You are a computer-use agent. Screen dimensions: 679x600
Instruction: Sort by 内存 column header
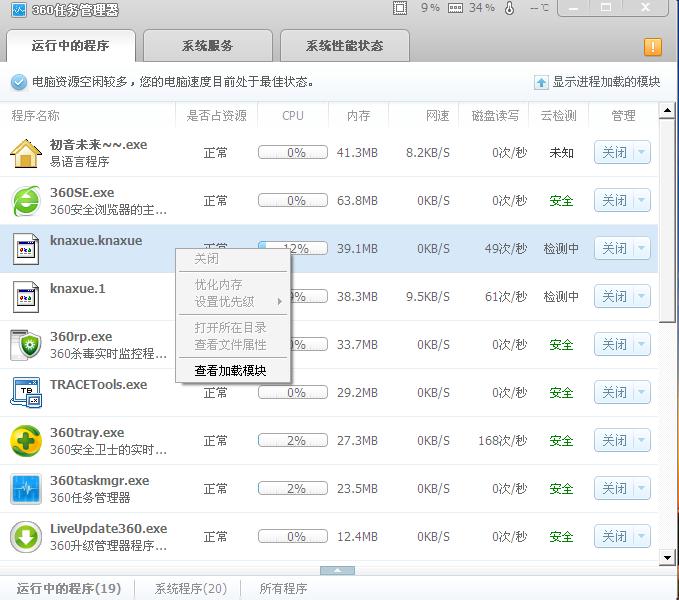pyautogui.click(x=359, y=116)
